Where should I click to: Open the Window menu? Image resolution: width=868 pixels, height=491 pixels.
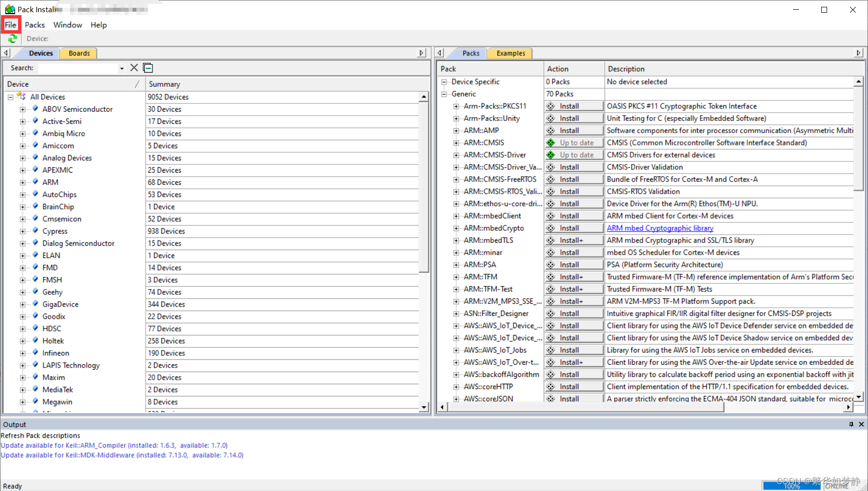click(68, 25)
